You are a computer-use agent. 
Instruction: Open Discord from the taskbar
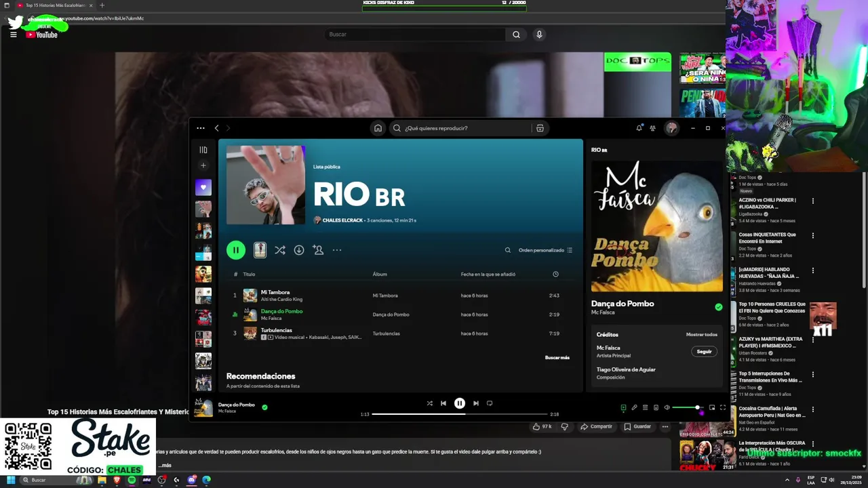(x=192, y=480)
